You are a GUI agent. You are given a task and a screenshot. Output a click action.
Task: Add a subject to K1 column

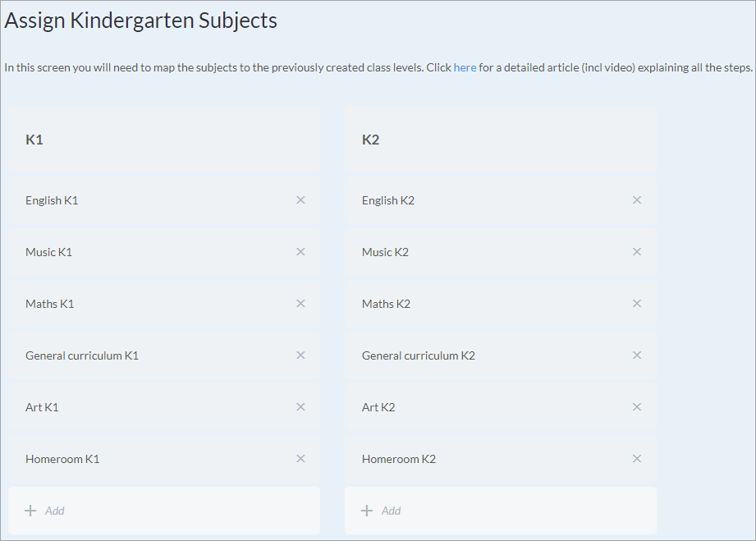coord(164,511)
